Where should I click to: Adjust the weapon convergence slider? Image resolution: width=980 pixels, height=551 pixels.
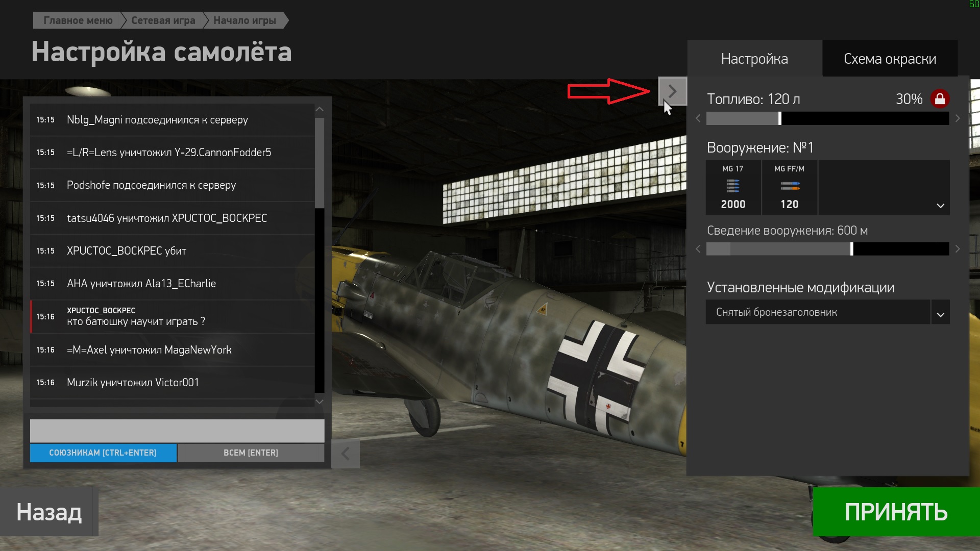827,249
